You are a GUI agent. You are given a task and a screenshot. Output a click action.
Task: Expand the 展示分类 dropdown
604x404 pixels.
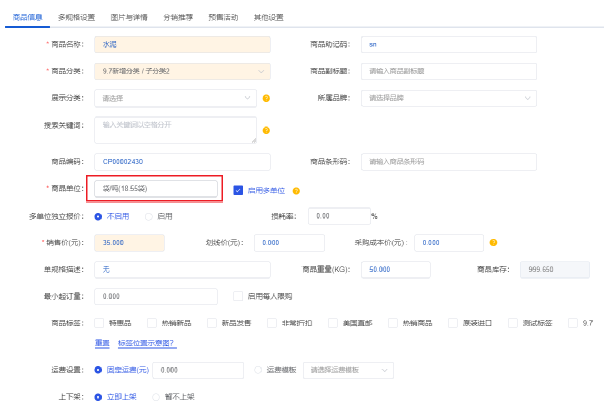175,98
